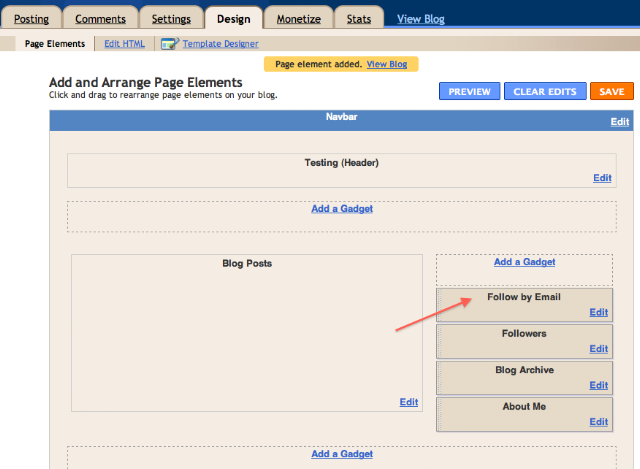The height and width of the screenshot is (469, 640).
Task: Edit the Testing (Header) element
Action: (x=602, y=178)
